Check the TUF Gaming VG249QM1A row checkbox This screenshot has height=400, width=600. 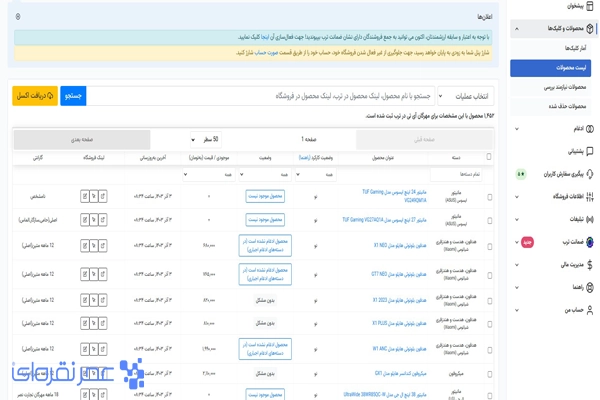click(x=489, y=197)
